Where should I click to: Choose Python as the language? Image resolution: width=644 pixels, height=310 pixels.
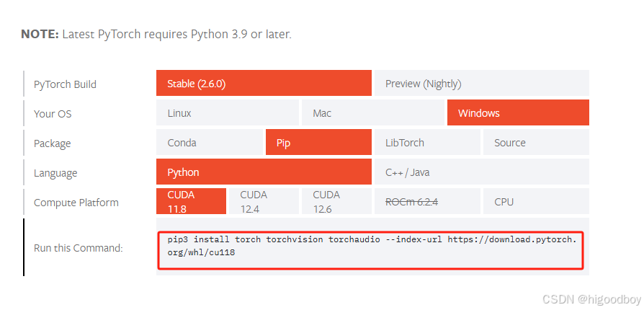(x=264, y=172)
